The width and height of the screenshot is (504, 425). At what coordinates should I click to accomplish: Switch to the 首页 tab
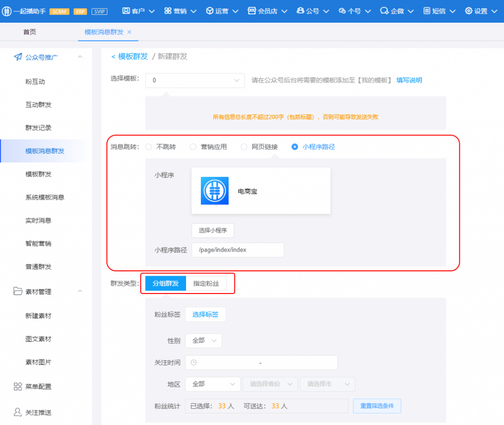point(30,32)
